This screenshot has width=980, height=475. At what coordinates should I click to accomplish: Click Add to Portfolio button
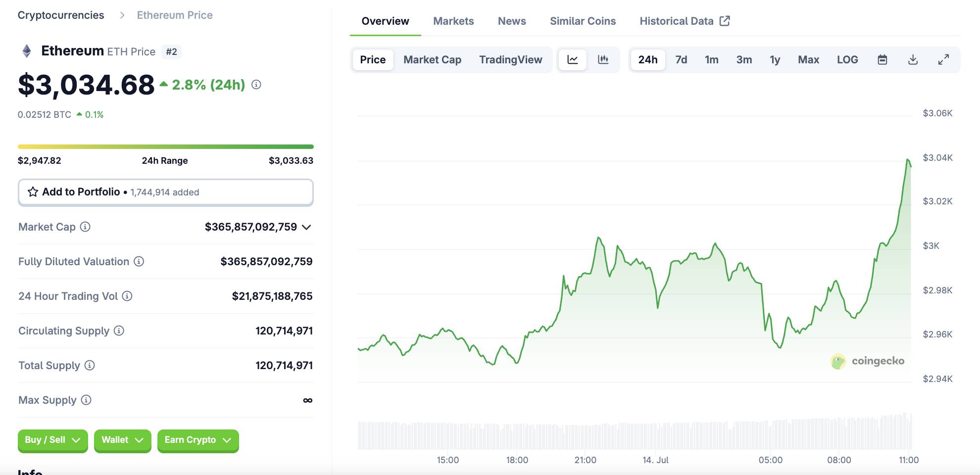pyautogui.click(x=165, y=192)
